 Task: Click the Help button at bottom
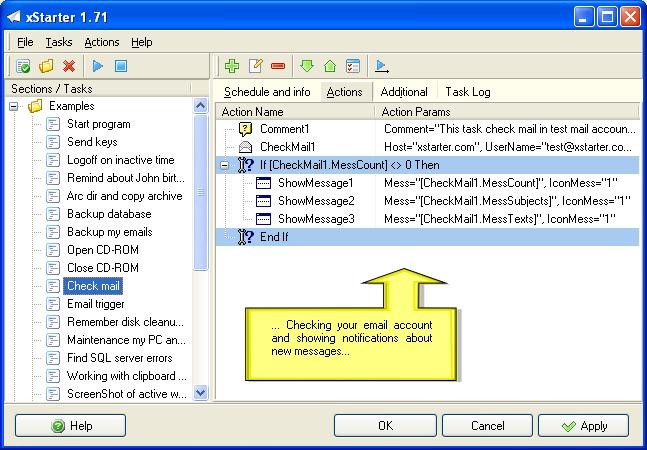[x=70, y=426]
